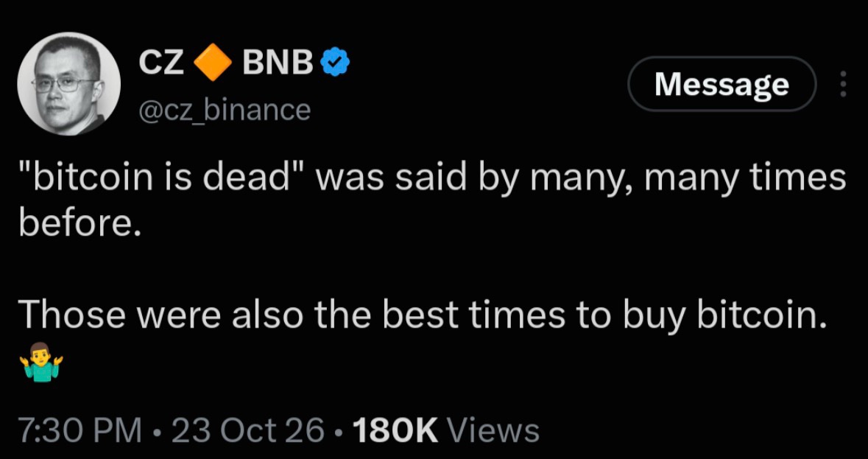Open CZ's profile picture avatar
Screen dimensions: 868x459
(68, 83)
